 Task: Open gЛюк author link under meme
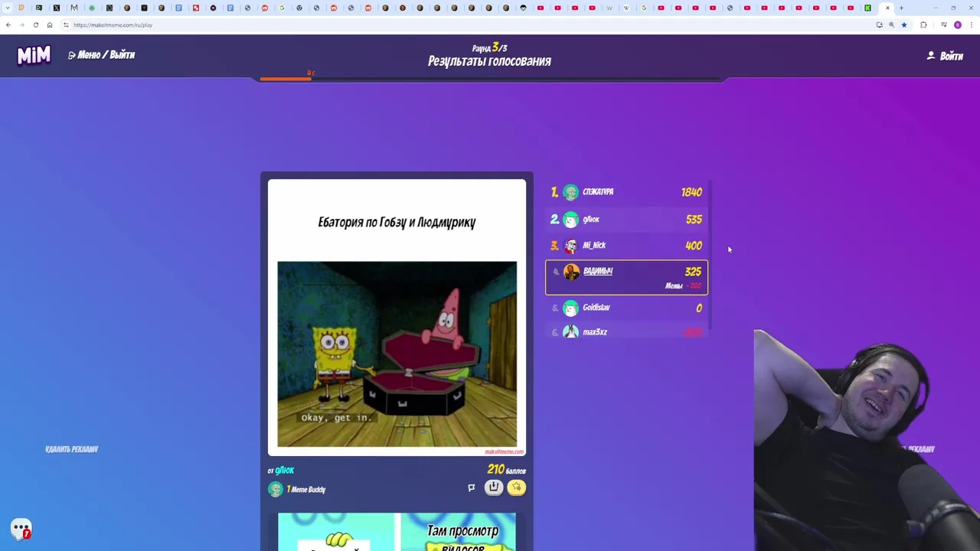[284, 470]
